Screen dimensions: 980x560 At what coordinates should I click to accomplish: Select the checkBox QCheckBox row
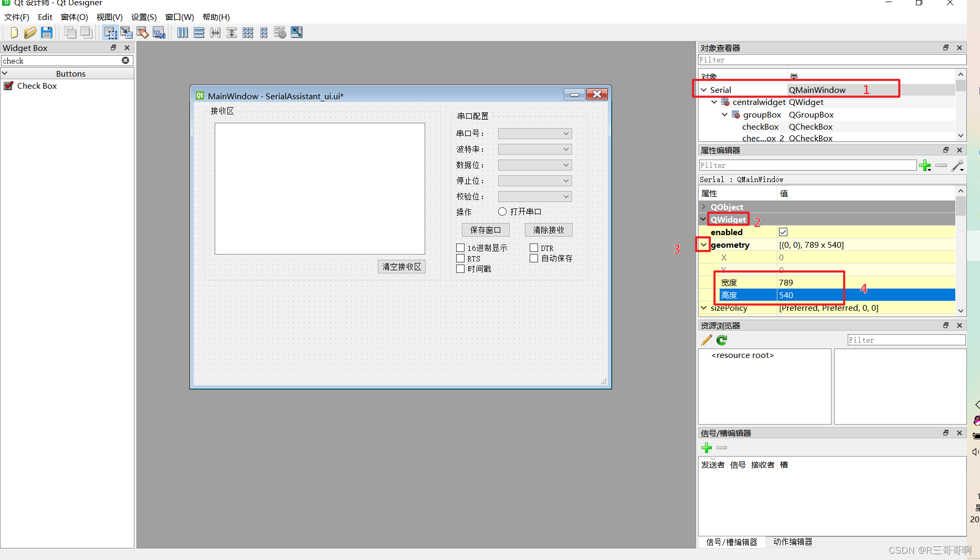point(827,127)
